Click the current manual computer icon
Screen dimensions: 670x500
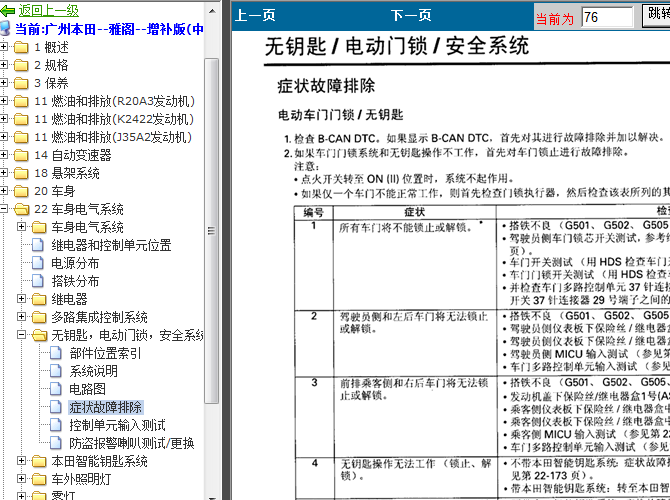pyautogui.click(x=5, y=28)
